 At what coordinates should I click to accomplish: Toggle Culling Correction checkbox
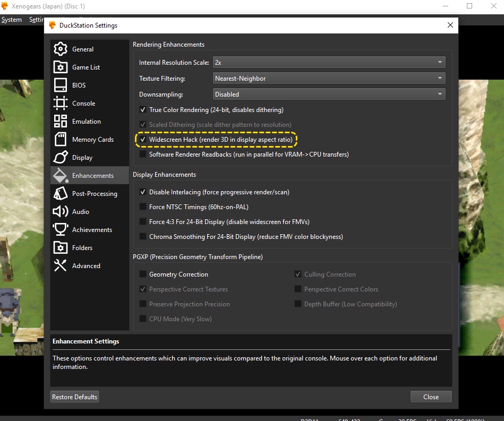297,274
